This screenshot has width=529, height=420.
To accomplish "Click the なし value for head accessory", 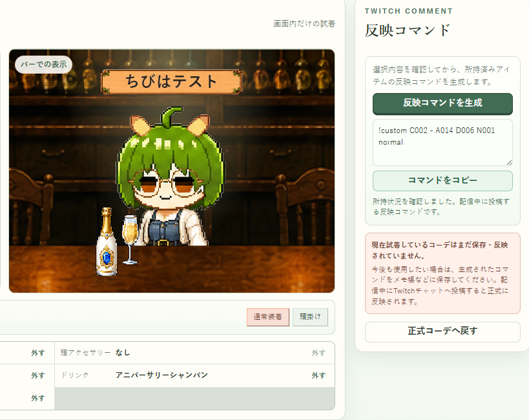I will pos(123,352).
